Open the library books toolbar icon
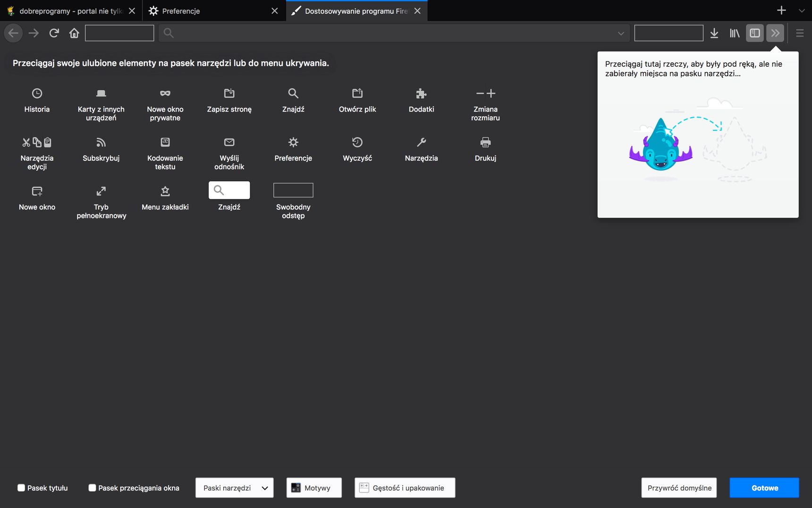812x508 pixels. pyautogui.click(x=735, y=33)
